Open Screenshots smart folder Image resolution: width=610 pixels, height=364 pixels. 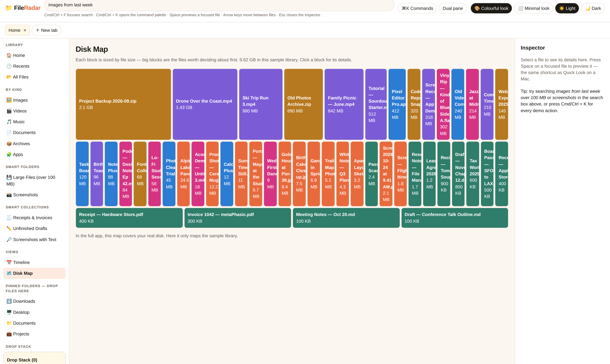[x=34, y=195]
